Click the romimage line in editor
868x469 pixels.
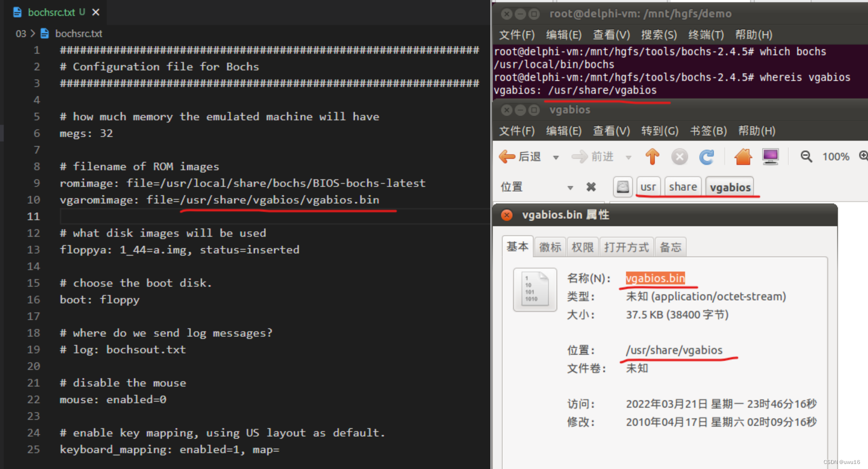[243, 183]
